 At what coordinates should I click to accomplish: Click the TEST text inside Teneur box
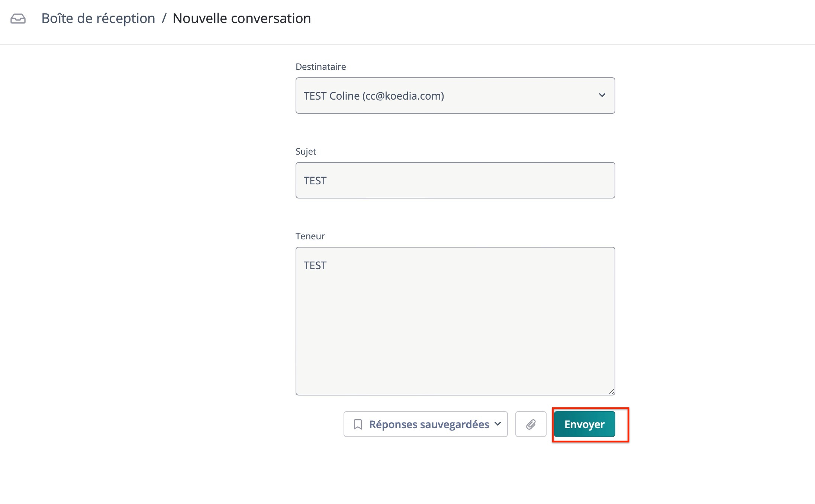tap(315, 265)
